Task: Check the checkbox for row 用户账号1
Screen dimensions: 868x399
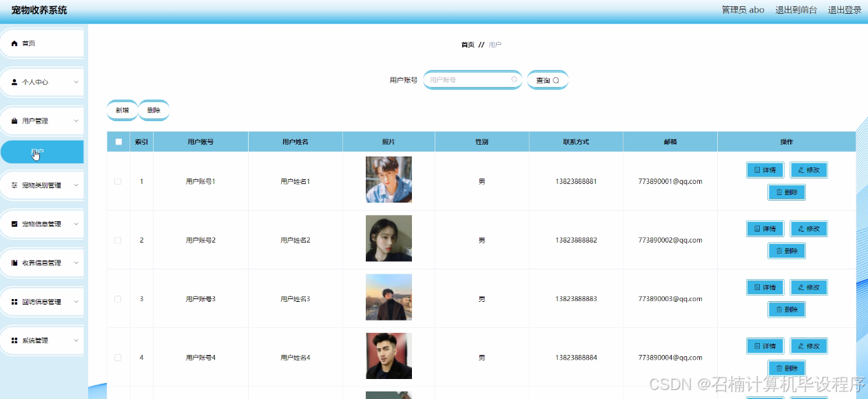Action: [x=118, y=181]
